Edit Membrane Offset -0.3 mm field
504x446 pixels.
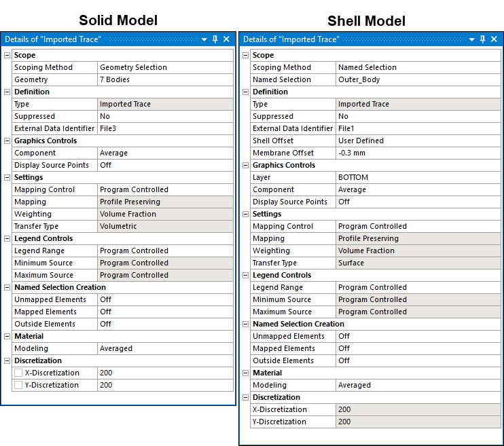418,153
